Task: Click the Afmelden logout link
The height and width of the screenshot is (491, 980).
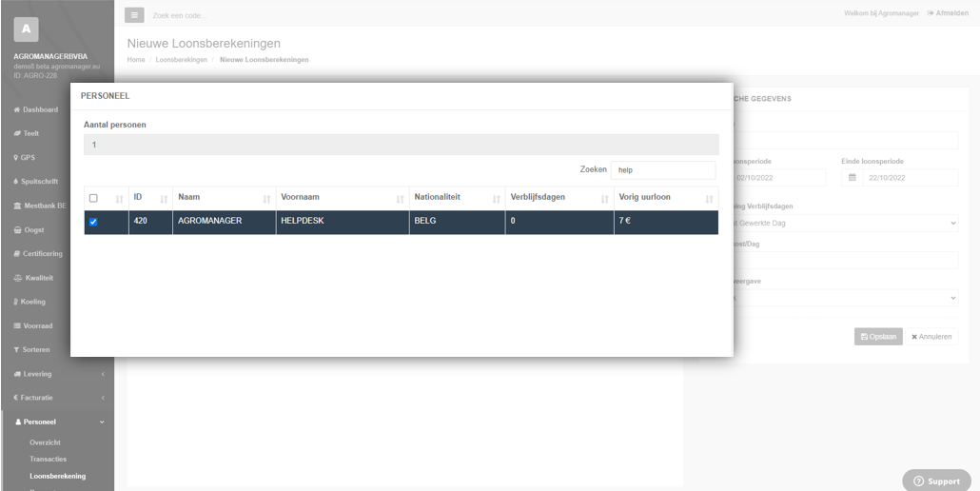Action: pyautogui.click(x=948, y=13)
